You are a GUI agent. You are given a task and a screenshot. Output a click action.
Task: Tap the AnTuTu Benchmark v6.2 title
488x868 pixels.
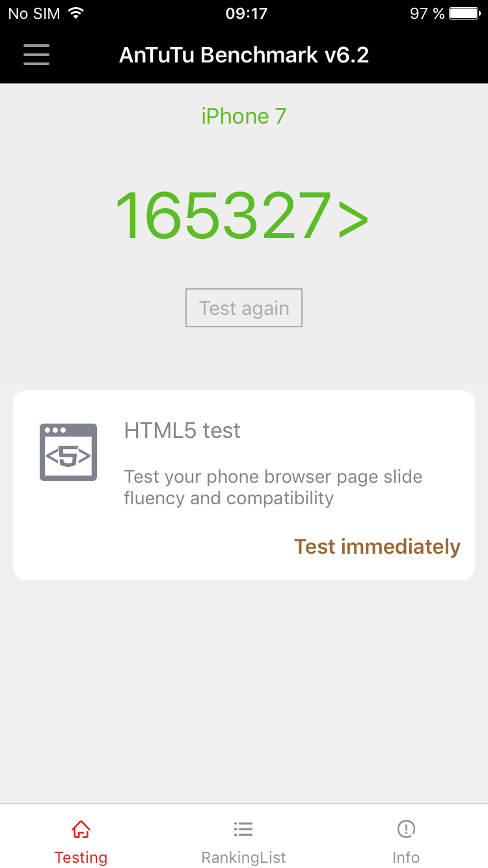click(244, 55)
